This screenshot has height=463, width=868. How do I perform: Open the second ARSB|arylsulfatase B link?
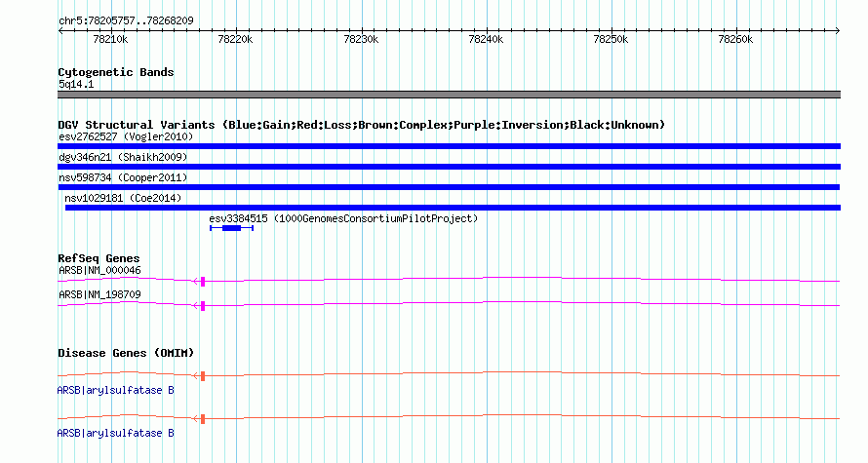coord(116,433)
